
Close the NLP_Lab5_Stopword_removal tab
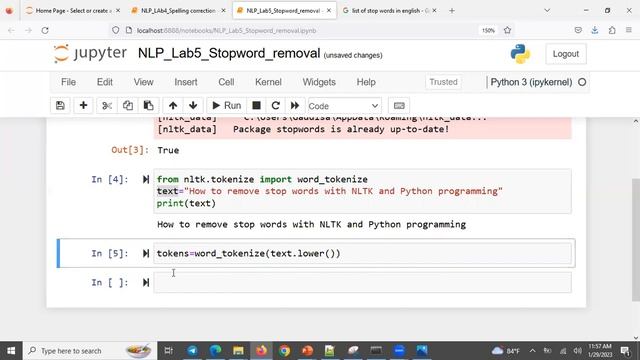click(329, 11)
